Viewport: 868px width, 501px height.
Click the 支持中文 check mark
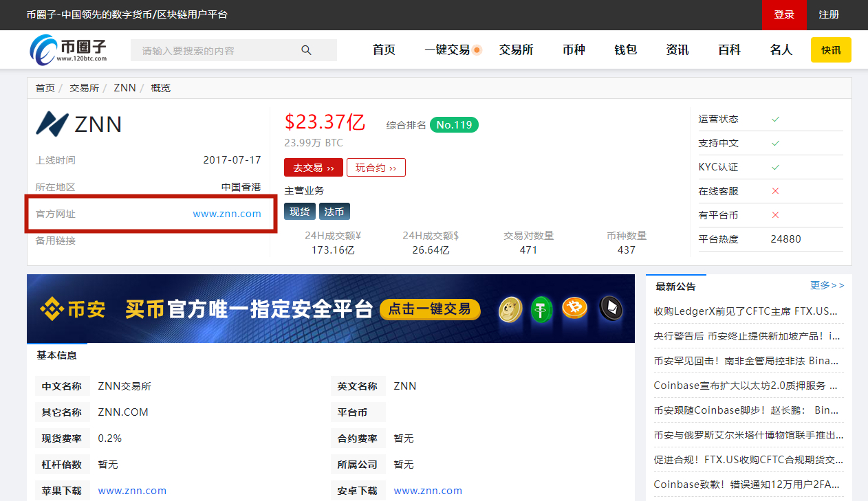pyautogui.click(x=775, y=143)
